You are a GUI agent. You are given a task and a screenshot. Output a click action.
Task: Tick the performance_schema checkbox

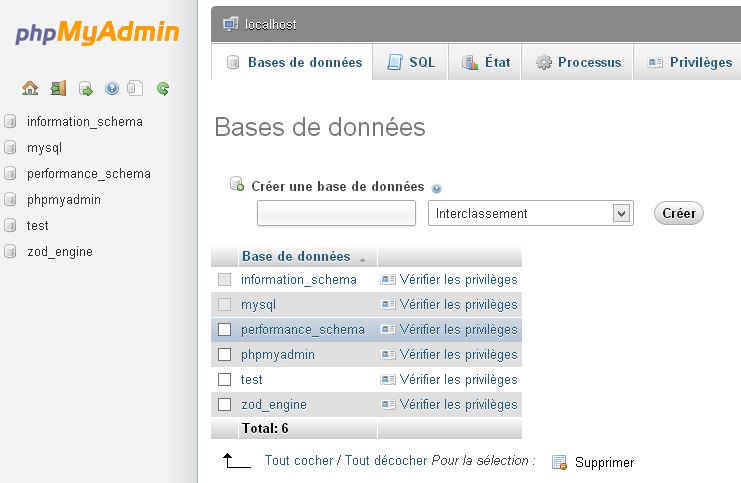coord(224,329)
